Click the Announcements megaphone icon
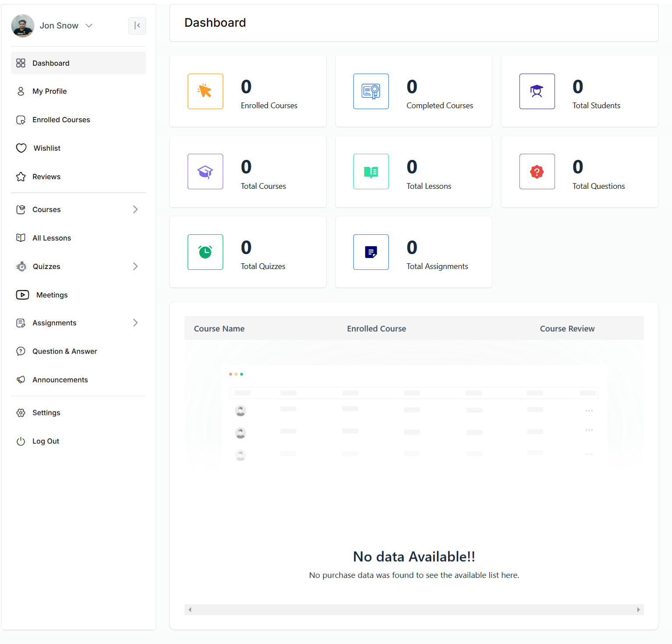 [x=21, y=379]
